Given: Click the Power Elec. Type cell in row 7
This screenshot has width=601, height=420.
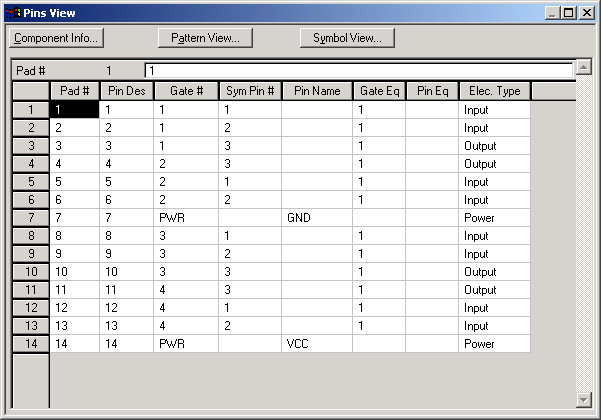Looking at the screenshot, I should tap(494, 218).
